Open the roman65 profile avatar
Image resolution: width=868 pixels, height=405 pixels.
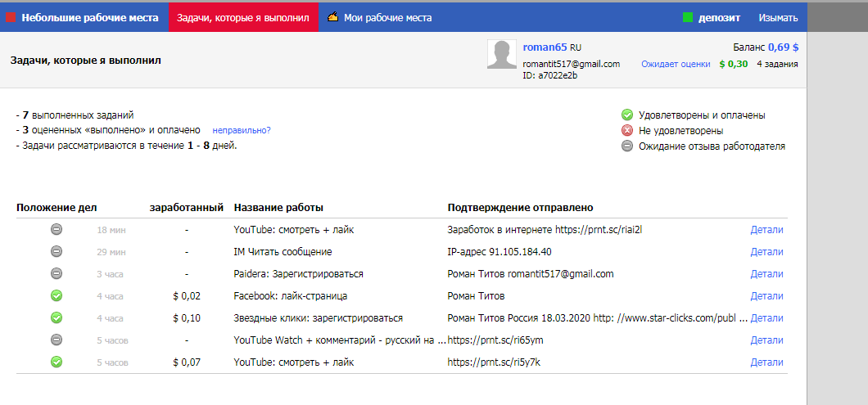pyautogui.click(x=502, y=54)
